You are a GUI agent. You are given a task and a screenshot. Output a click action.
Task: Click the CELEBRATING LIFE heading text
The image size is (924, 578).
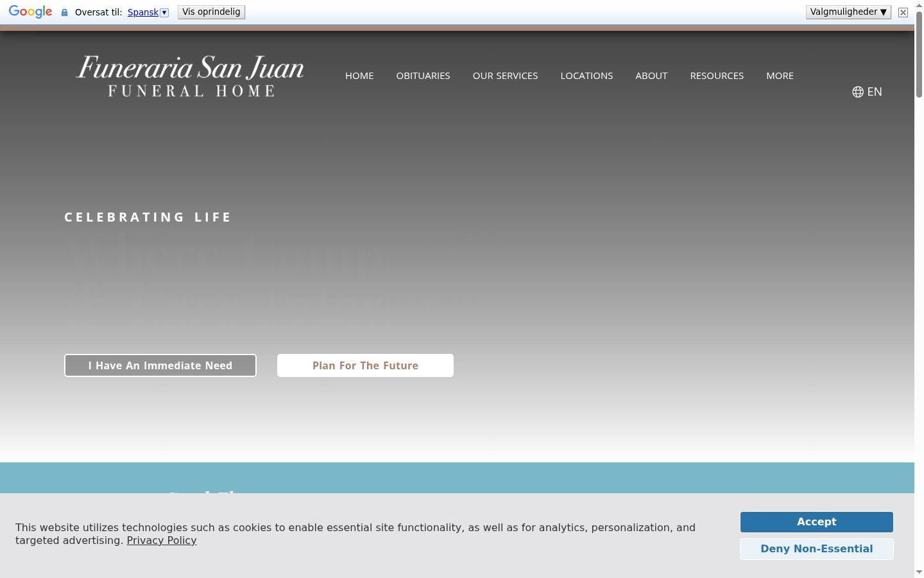pos(148,217)
